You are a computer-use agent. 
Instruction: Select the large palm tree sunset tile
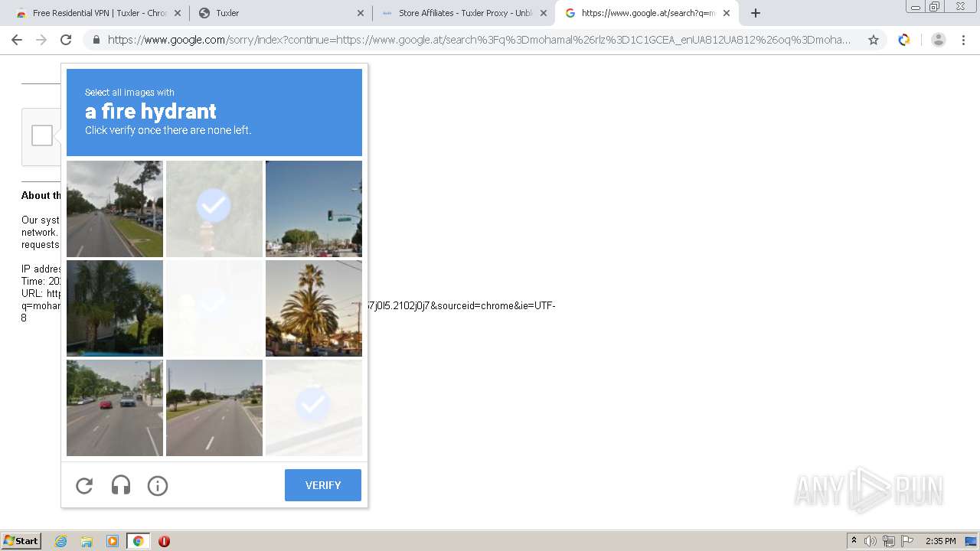click(314, 308)
